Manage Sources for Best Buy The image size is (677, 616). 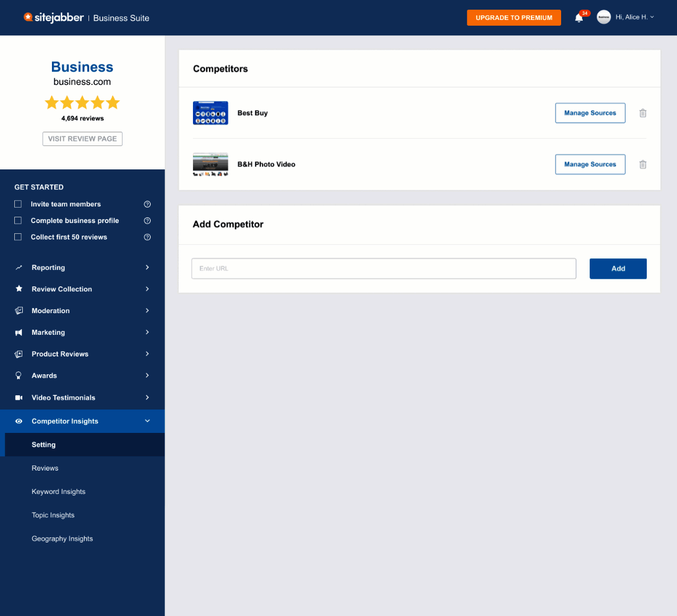click(590, 113)
